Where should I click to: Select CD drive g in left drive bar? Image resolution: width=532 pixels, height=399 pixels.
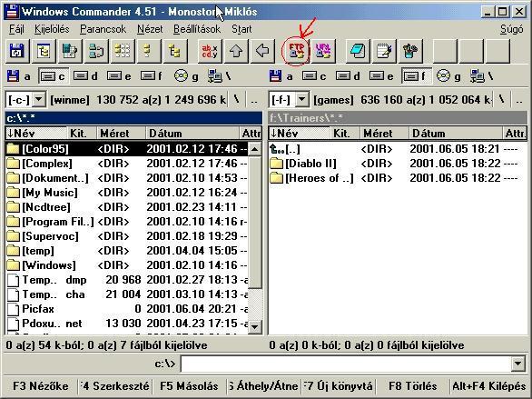coord(186,76)
